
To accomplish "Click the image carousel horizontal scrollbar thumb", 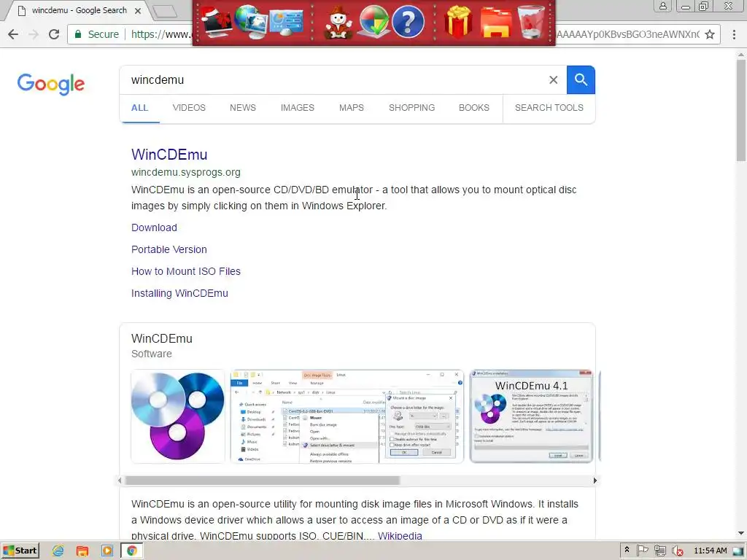I will coord(262,481).
